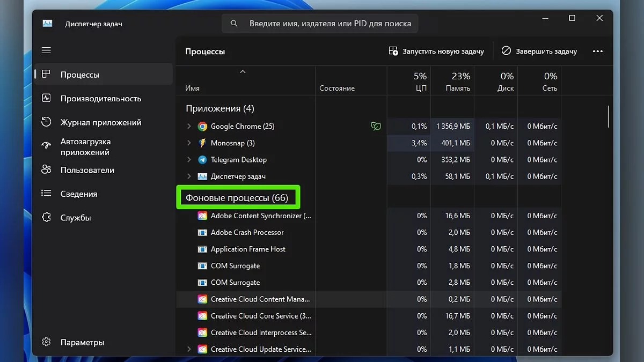Open Автозагрузка приложений page
The width and height of the screenshot is (644, 362).
click(x=85, y=147)
